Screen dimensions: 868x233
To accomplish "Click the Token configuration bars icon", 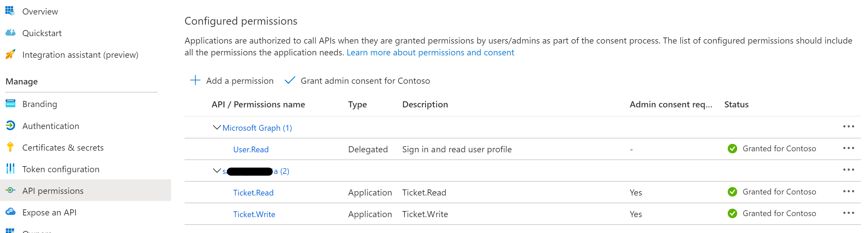I will (x=10, y=169).
